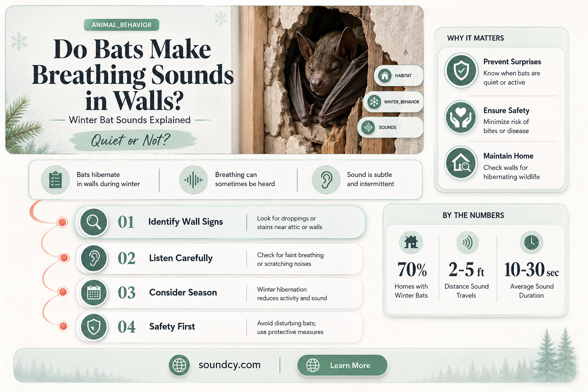The image size is (588, 392).
Task: Click the shield icon for Safety First
Action: [x=94, y=327]
